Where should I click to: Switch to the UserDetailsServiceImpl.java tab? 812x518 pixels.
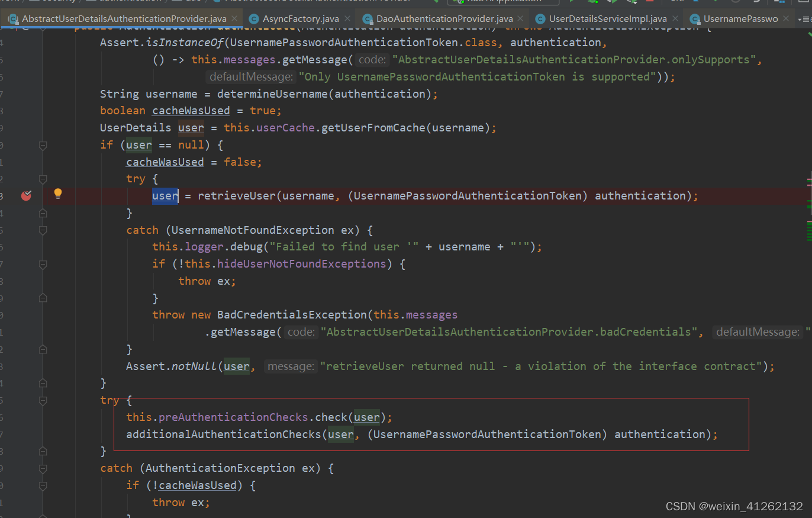pyautogui.click(x=608, y=19)
